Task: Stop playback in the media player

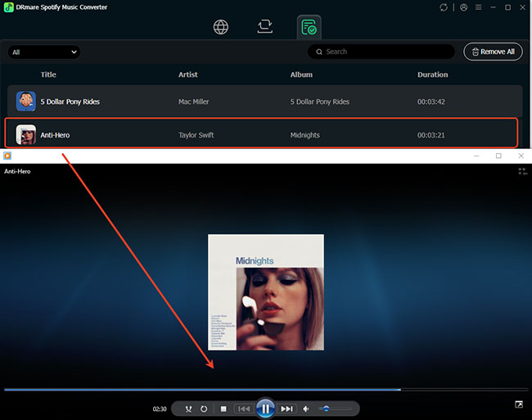Action: click(223, 409)
